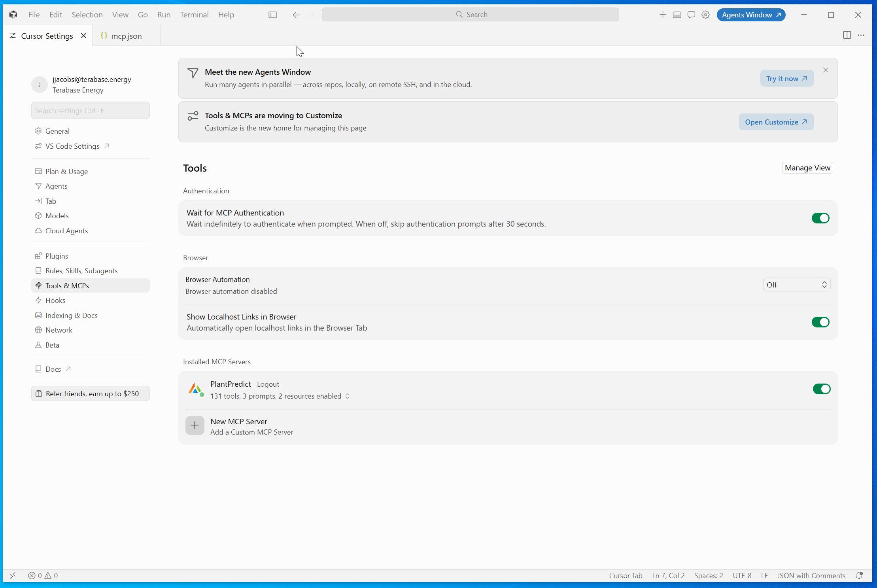Select Tools & MCPs section
This screenshot has width=877, height=588.
pos(90,285)
